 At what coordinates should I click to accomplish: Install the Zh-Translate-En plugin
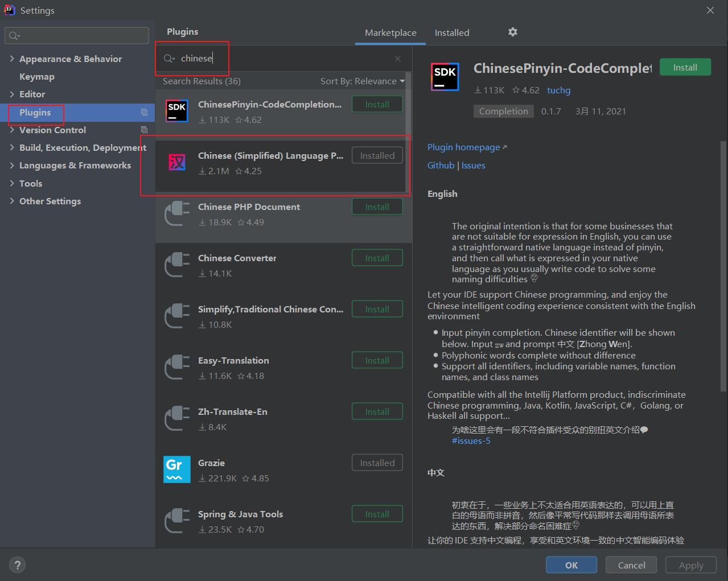[x=377, y=411]
